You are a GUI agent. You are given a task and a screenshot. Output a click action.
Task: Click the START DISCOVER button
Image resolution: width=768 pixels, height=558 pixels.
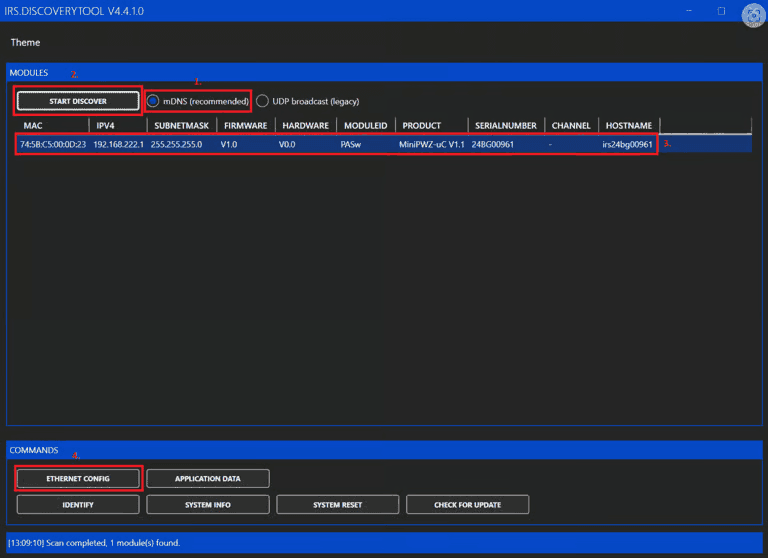tap(78, 101)
